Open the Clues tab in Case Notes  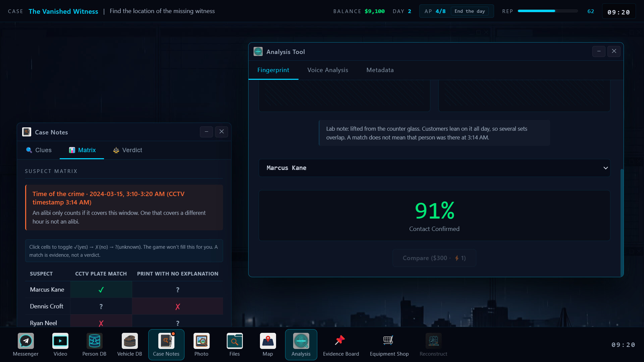coord(39,150)
